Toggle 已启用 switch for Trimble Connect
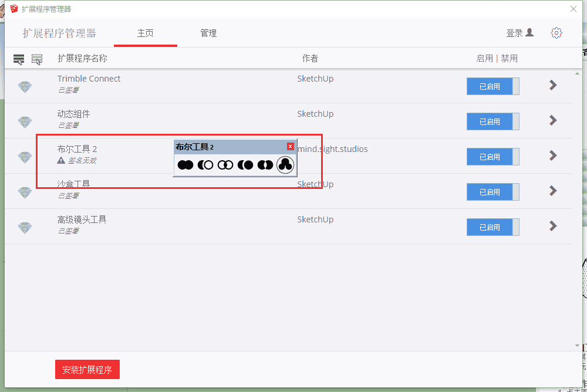 (x=492, y=86)
